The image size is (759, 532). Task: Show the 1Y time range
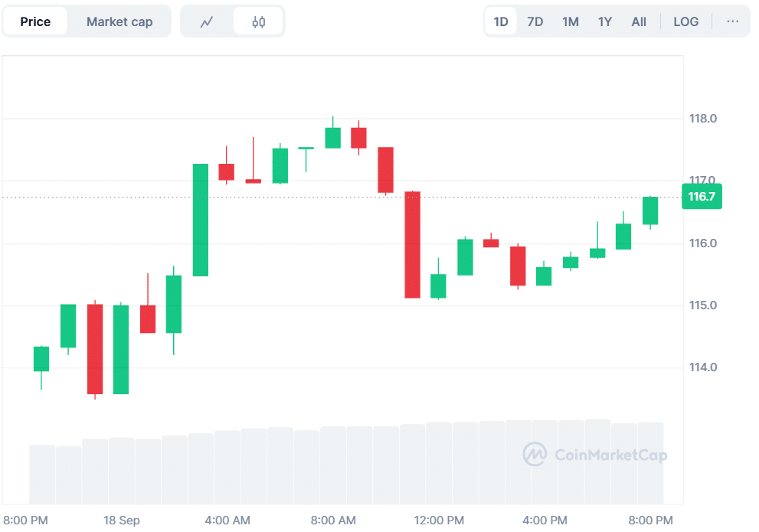605,21
